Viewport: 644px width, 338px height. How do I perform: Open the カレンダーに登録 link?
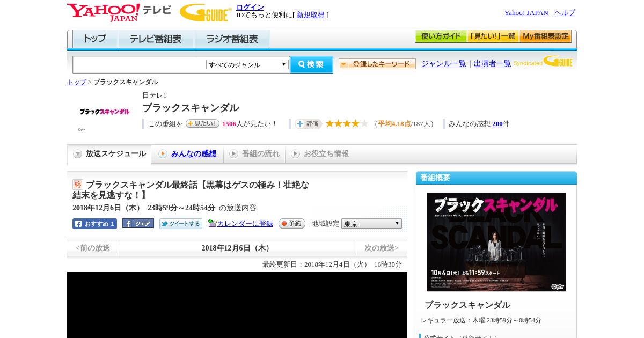[x=245, y=224]
